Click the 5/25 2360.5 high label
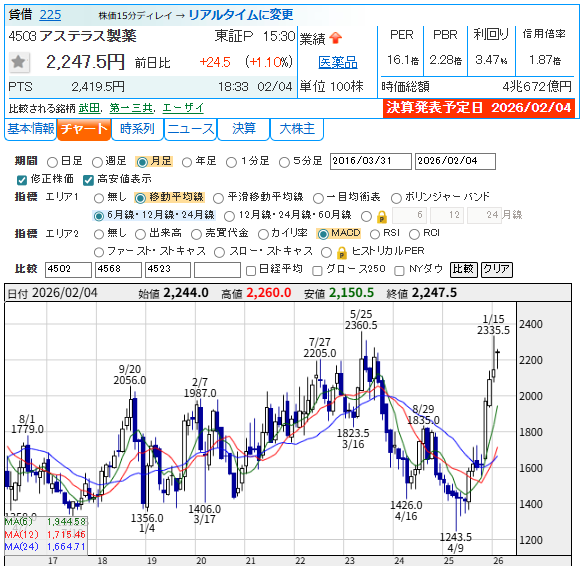 (361, 320)
